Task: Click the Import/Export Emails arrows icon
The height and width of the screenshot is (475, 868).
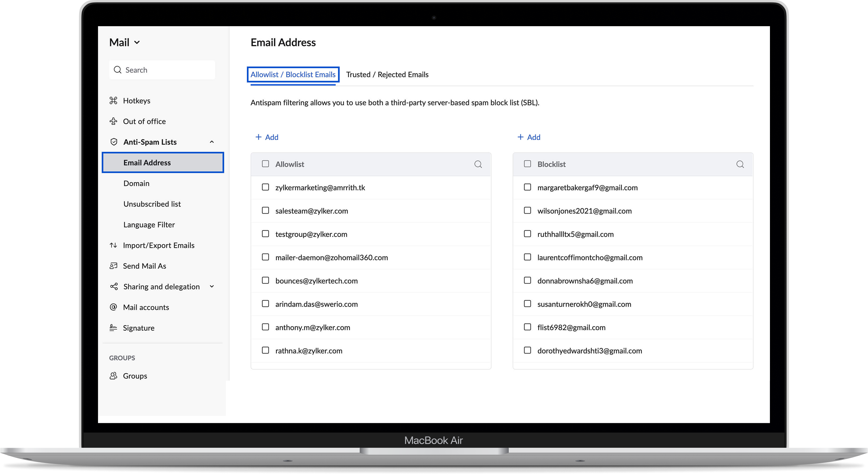Action: click(113, 245)
